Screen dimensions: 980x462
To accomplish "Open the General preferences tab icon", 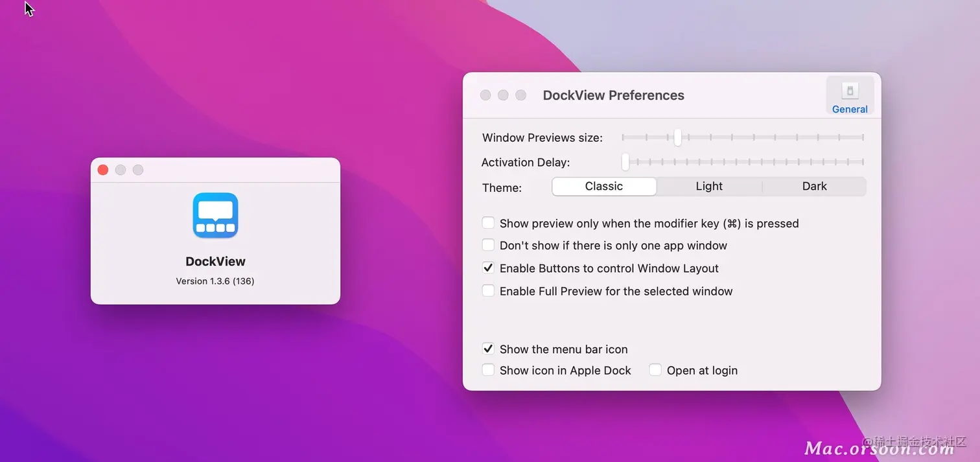I will click(x=850, y=96).
